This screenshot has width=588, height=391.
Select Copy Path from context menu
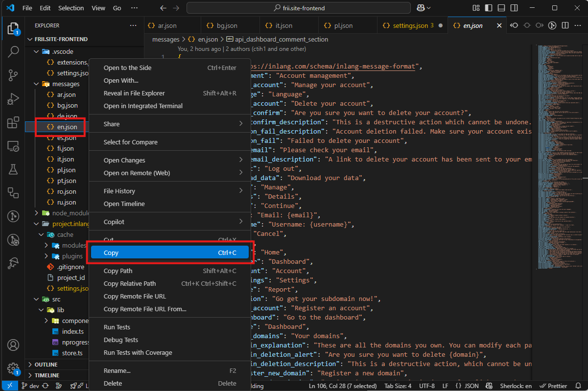(170, 271)
